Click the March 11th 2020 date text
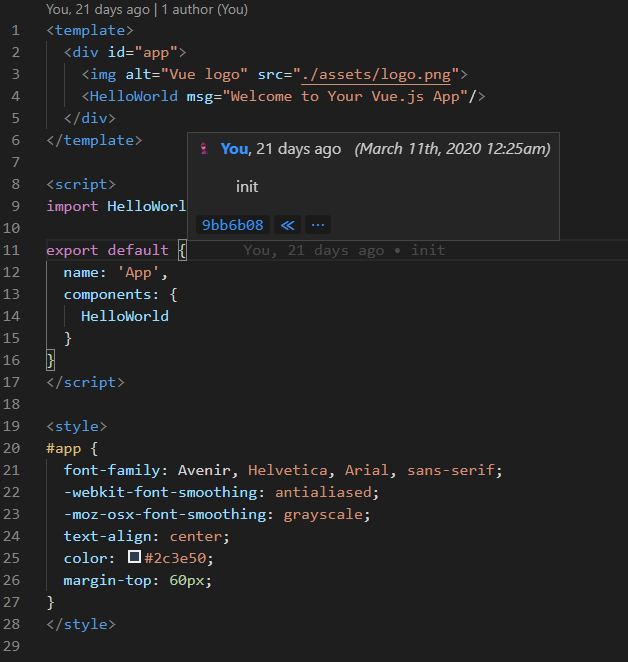The width and height of the screenshot is (628, 662). click(x=452, y=149)
